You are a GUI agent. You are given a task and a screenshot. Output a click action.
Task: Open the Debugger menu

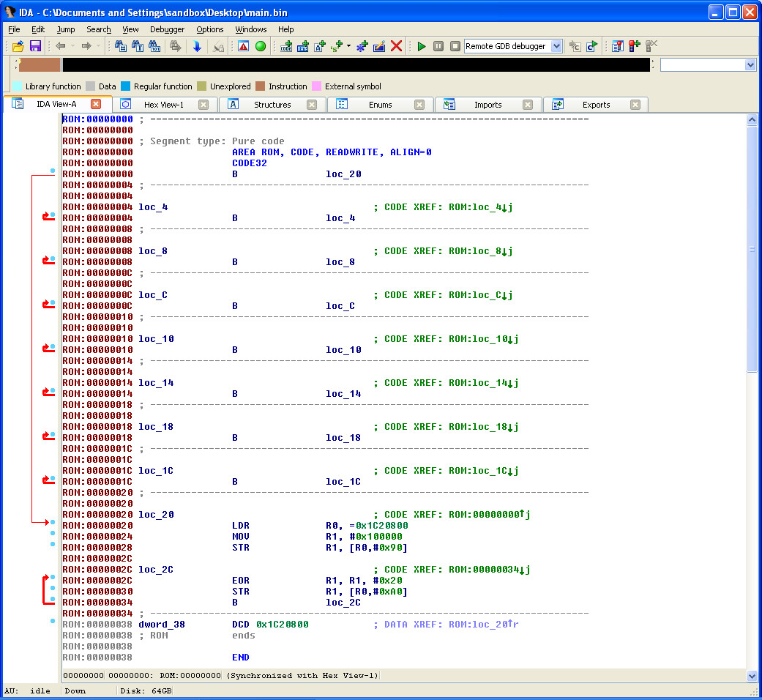(x=167, y=29)
